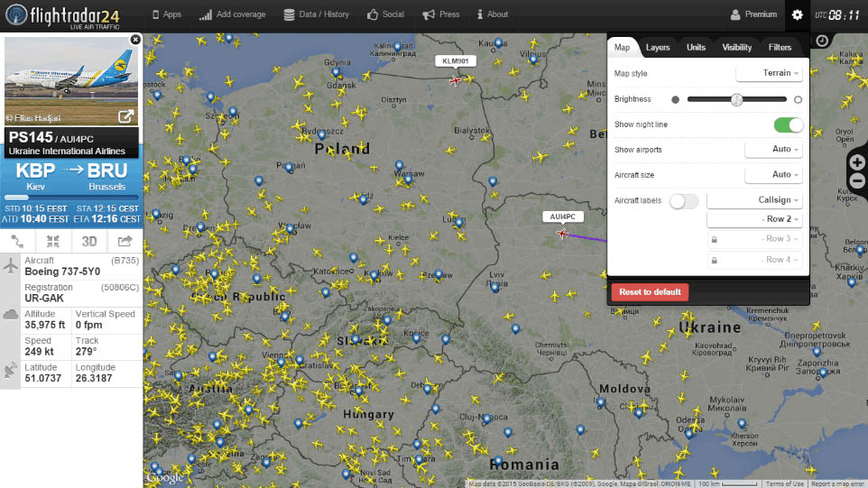This screenshot has width=868, height=488.
Task: Open the Callsign label dropdown
Action: (x=754, y=200)
